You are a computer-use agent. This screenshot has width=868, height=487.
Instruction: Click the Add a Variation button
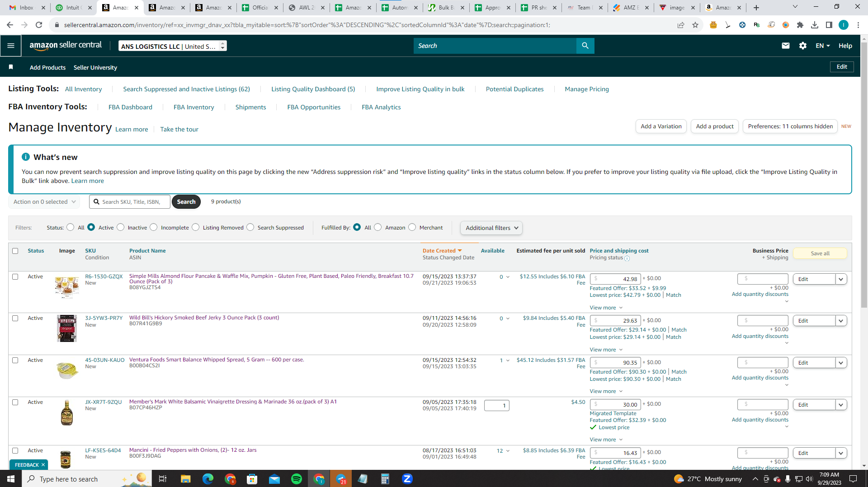pos(661,126)
